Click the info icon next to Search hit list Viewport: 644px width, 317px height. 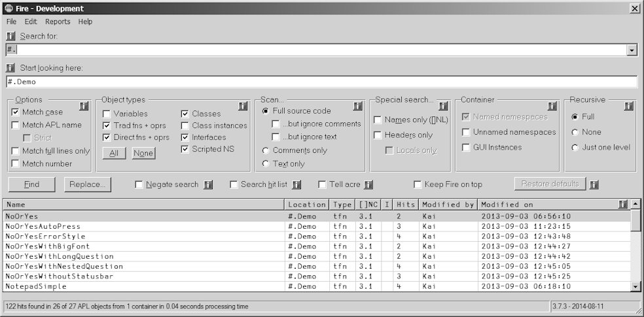[x=296, y=185]
